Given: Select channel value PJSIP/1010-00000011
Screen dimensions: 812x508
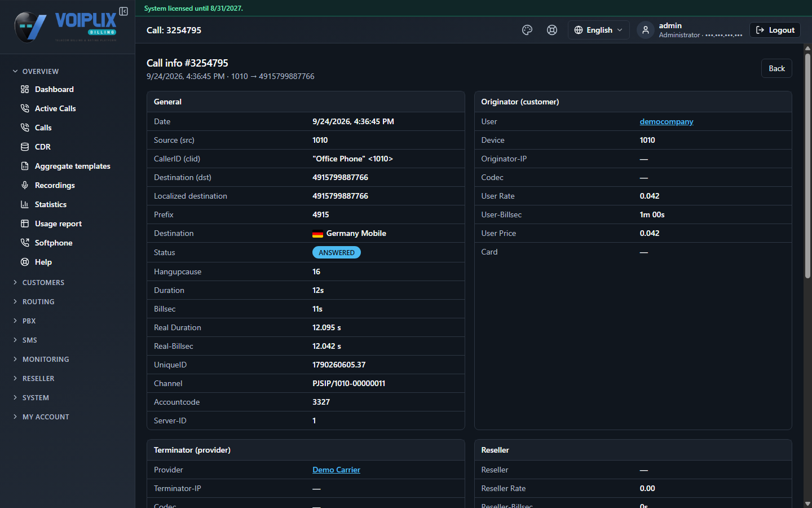Looking at the screenshot, I should [348, 383].
